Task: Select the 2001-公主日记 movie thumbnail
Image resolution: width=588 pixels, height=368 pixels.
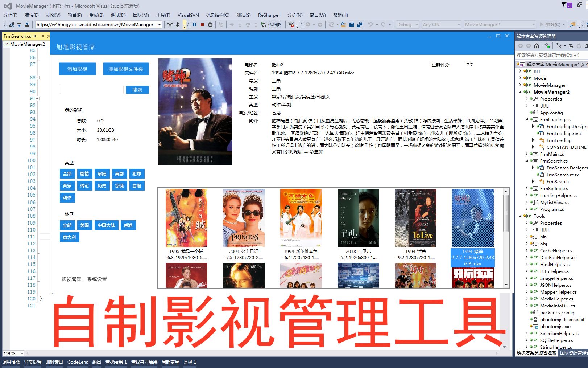Action: pos(244,224)
